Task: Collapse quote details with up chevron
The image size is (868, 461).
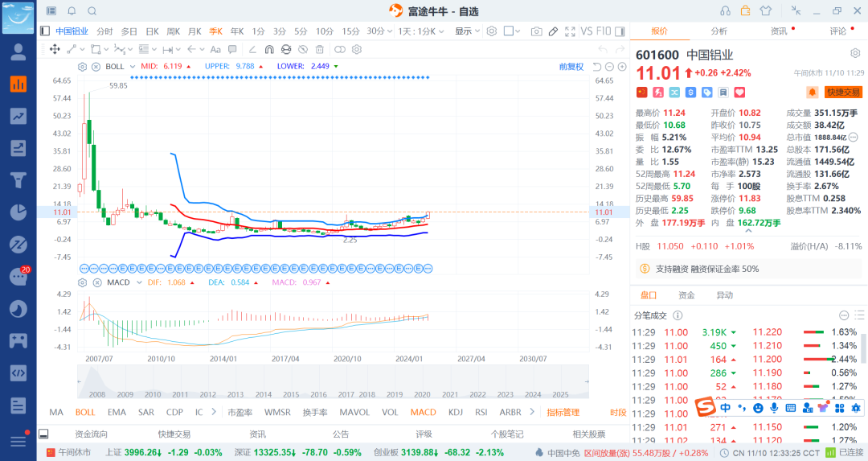Action: 748,231
